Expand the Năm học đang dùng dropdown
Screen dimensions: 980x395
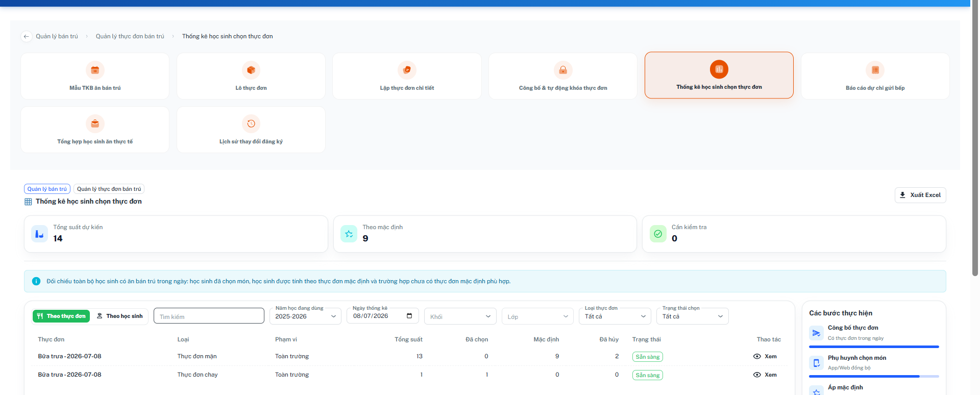click(x=305, y=316)
